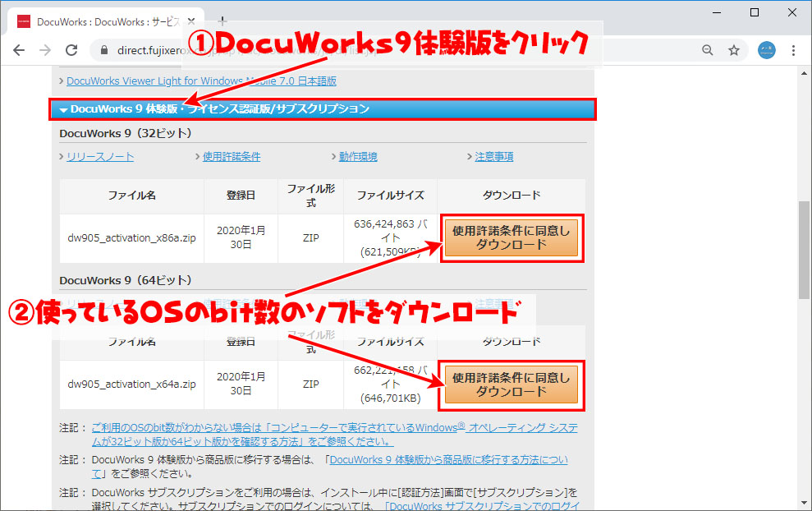Screen dimensions: 812x511
Task: Go back with the browser back arrow
Action: click(19, 50)
